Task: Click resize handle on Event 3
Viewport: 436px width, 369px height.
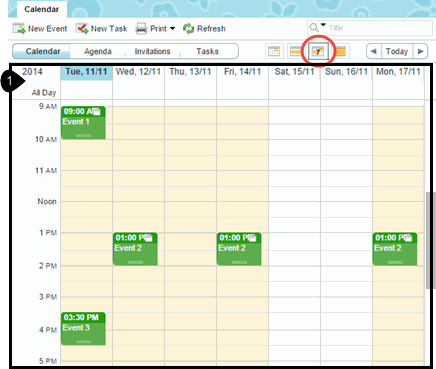Action: pos(83,342)
